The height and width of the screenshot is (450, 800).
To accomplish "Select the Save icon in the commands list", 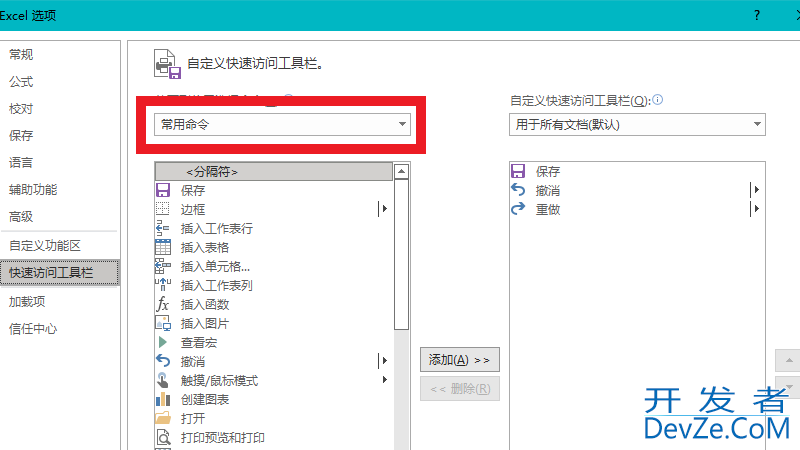I will coord(163,190).
